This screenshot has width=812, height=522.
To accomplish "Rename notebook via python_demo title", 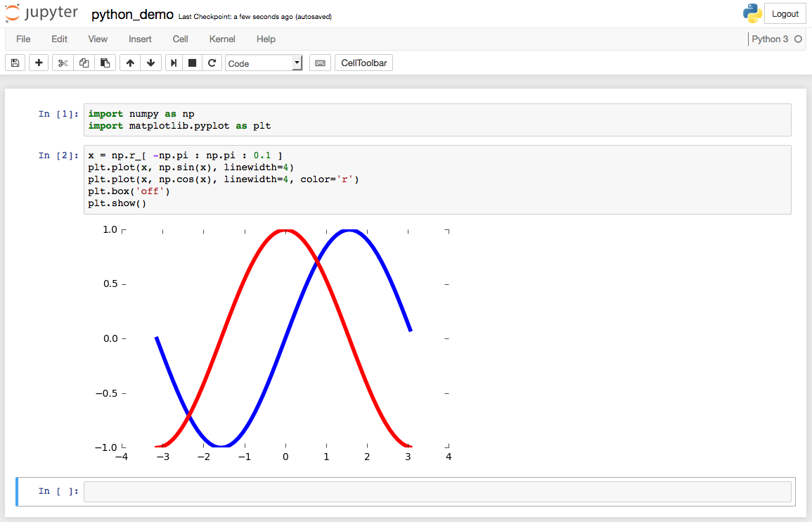I will [x=132, y=15].
